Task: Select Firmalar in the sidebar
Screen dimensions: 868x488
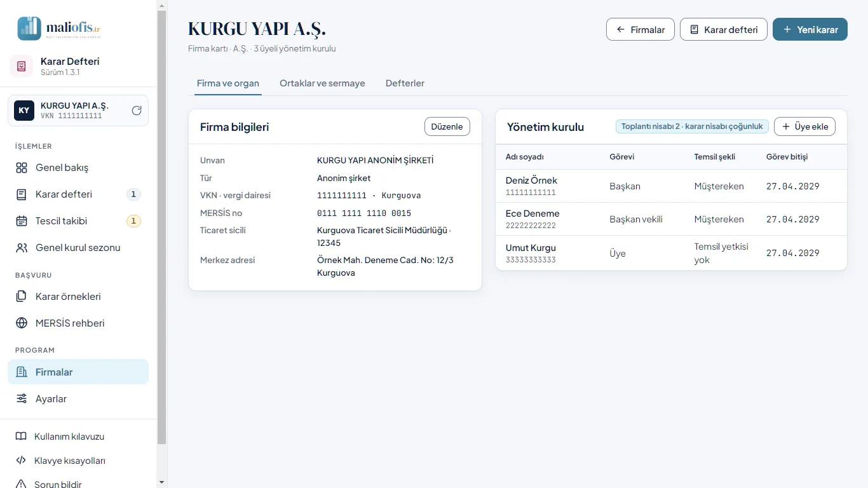Action: pyautogui.click(x=78, y=372)
